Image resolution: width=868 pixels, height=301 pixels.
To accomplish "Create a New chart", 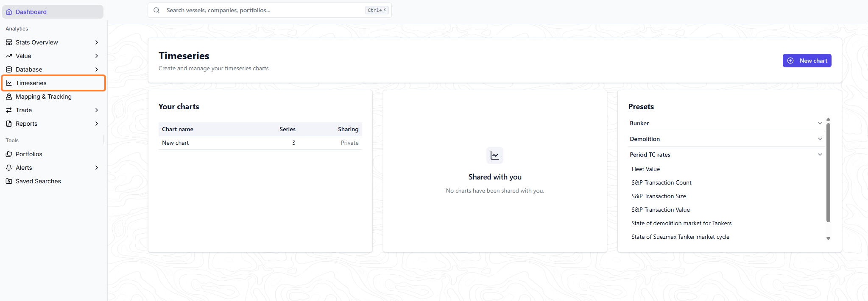I will [x=807, y=61].
